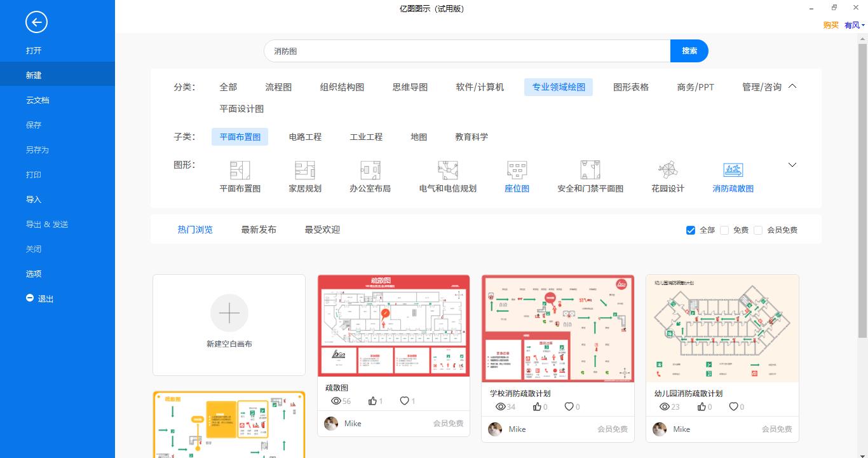Select the 电气和电信规划 shape icon
The height and width of the screenshot is (458, 868).
point(448,170)
